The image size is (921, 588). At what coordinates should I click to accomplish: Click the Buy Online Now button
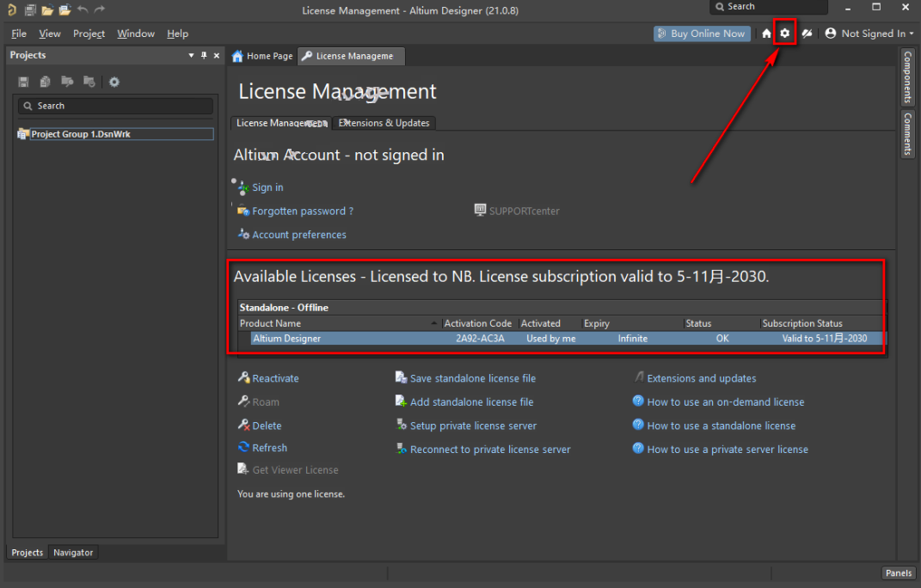[x=701, y=34]
